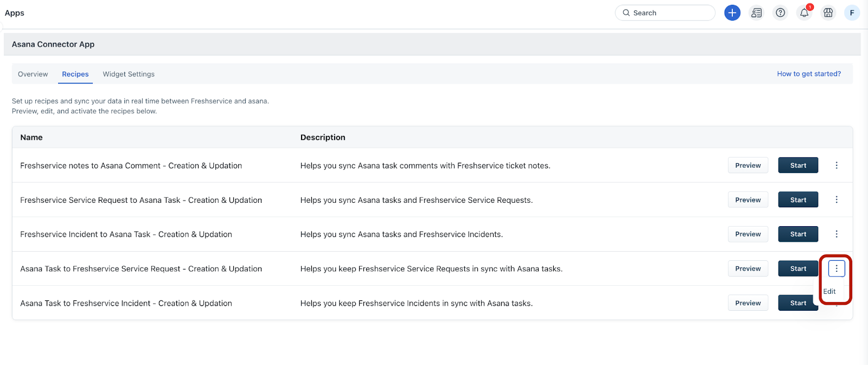The image size is (868, 365).
Task: Switch to the Overview tab
Action: (x=33, y=74)
